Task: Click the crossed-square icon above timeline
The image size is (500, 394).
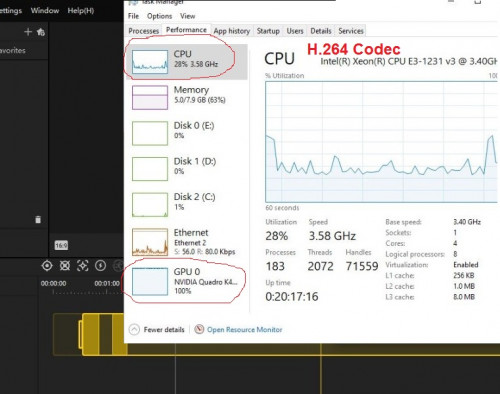Action: (65, 266)
